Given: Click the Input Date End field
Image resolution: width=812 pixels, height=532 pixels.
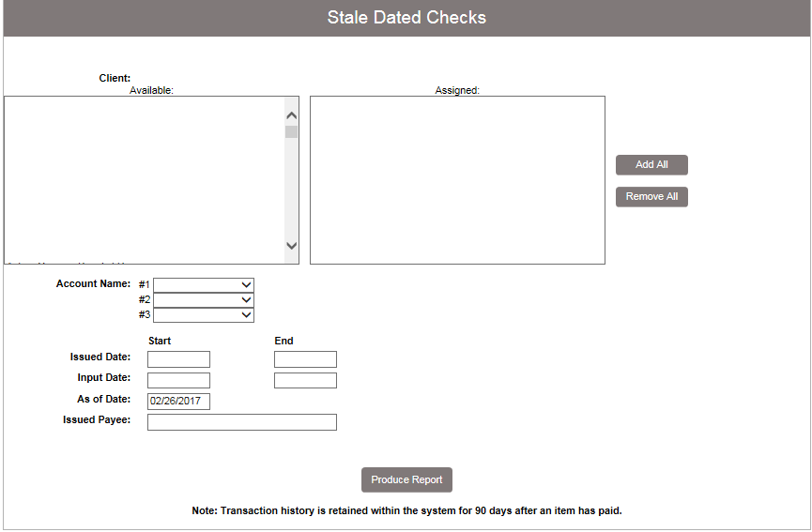Looking at the screenshot, I should pyautogui.click(x=305, y=380).
